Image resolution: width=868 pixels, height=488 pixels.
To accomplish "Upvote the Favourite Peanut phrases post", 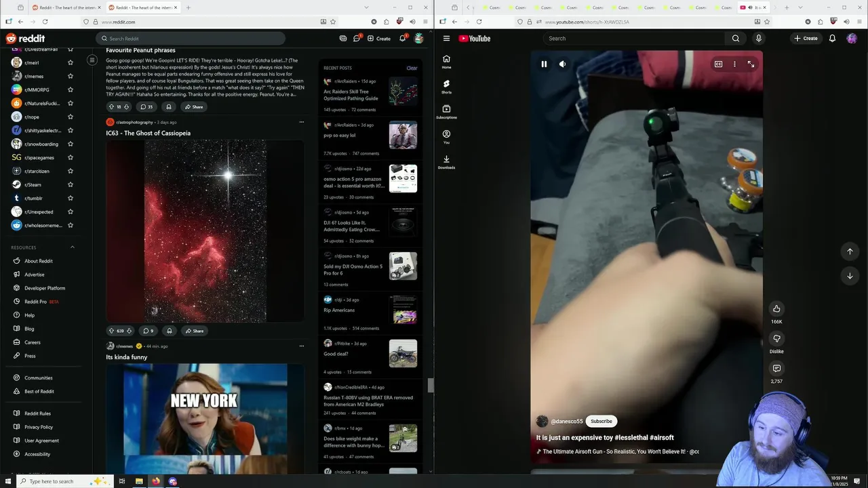I will (111, 106).
